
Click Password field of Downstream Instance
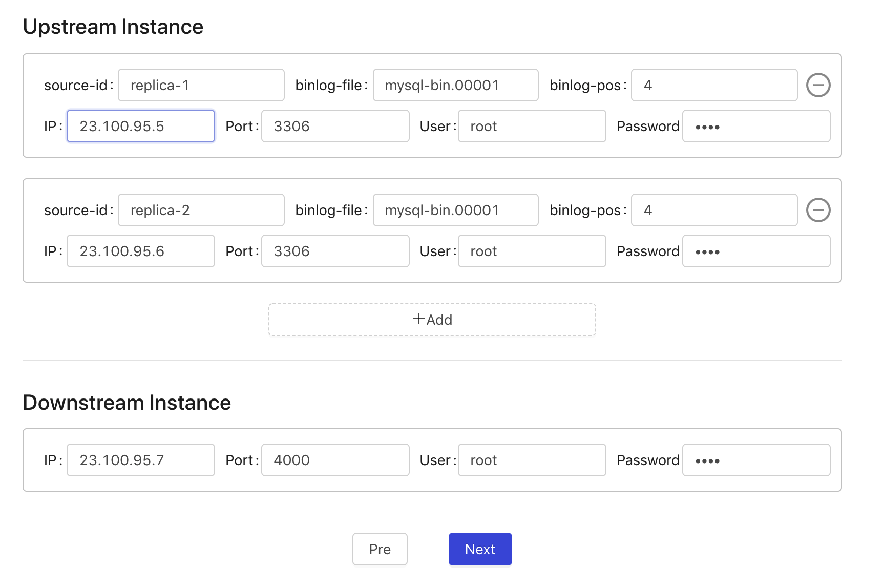click(x=756, y=460)
